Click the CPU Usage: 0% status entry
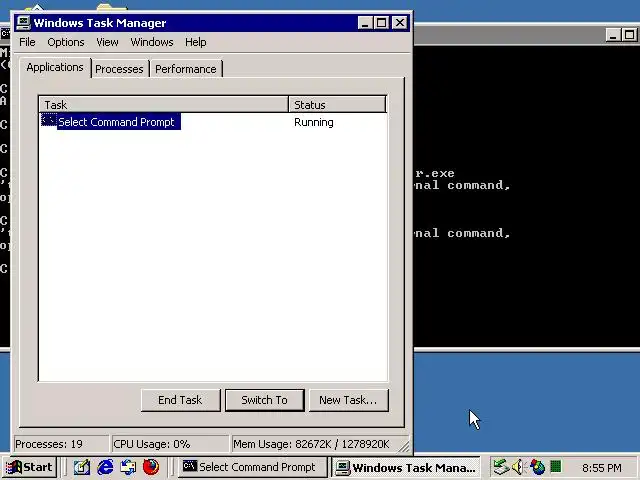Screen dimensions: 640x480 [x=170, y=444]
